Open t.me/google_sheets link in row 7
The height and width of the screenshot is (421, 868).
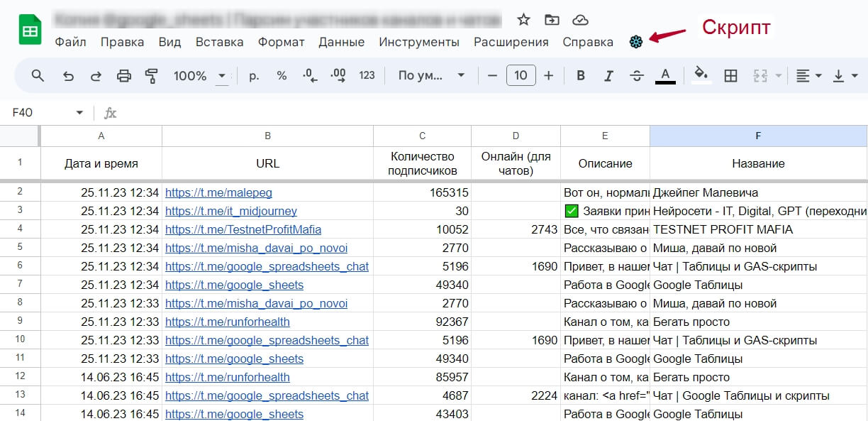[234, 285]
